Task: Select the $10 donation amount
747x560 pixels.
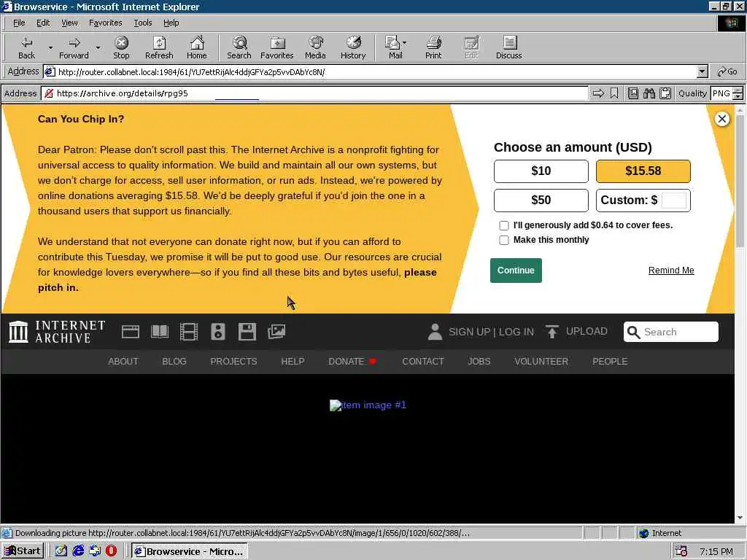Action: [541, 171]
